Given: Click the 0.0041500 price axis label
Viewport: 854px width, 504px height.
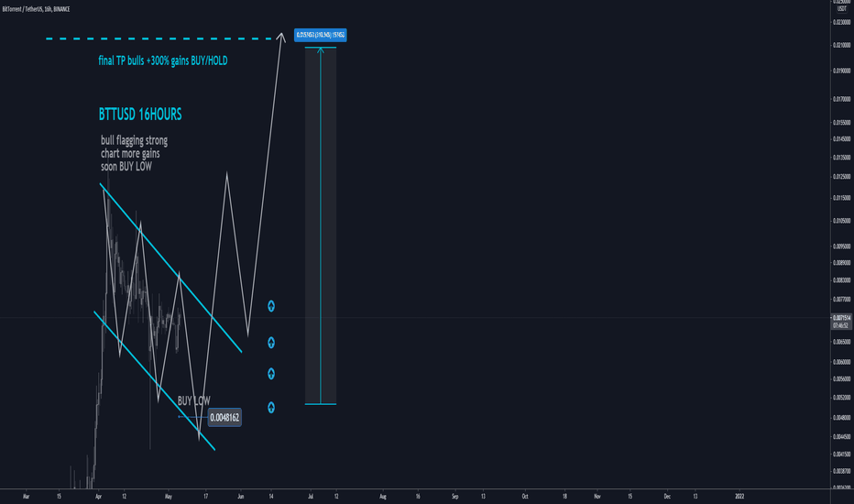Looking at the screenshot, I should pos(841,454).
